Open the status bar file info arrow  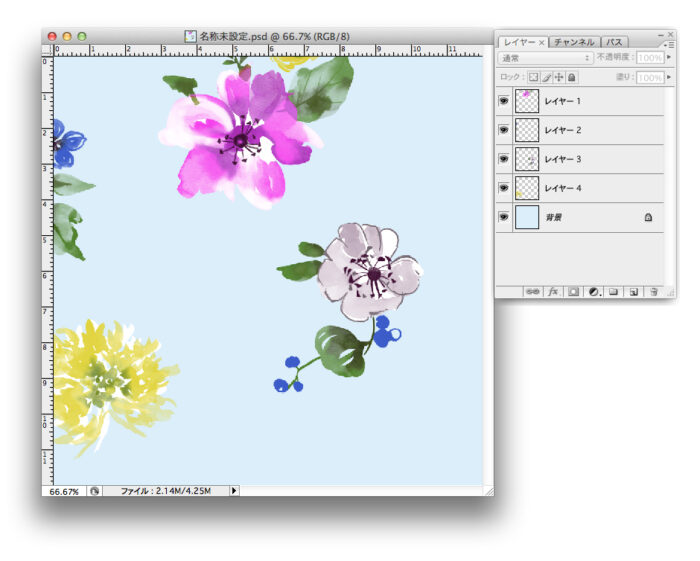pyautogui.click(x=234, y=491)
